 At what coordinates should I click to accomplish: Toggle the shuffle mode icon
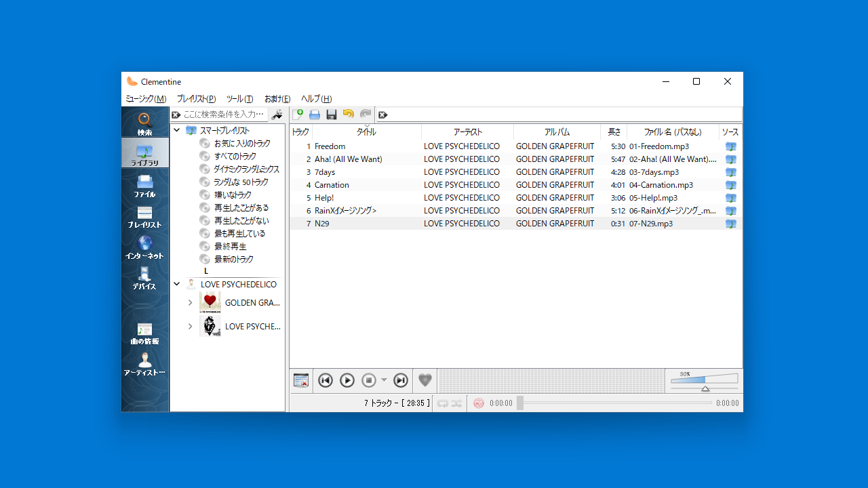pyautogui.click(x=457, y=403)
